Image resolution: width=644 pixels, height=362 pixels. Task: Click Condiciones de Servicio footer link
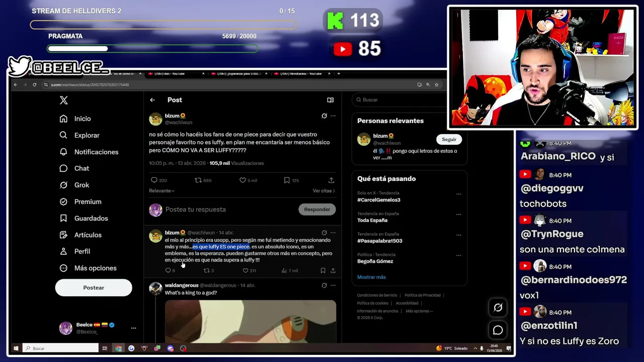pos(377,296)
